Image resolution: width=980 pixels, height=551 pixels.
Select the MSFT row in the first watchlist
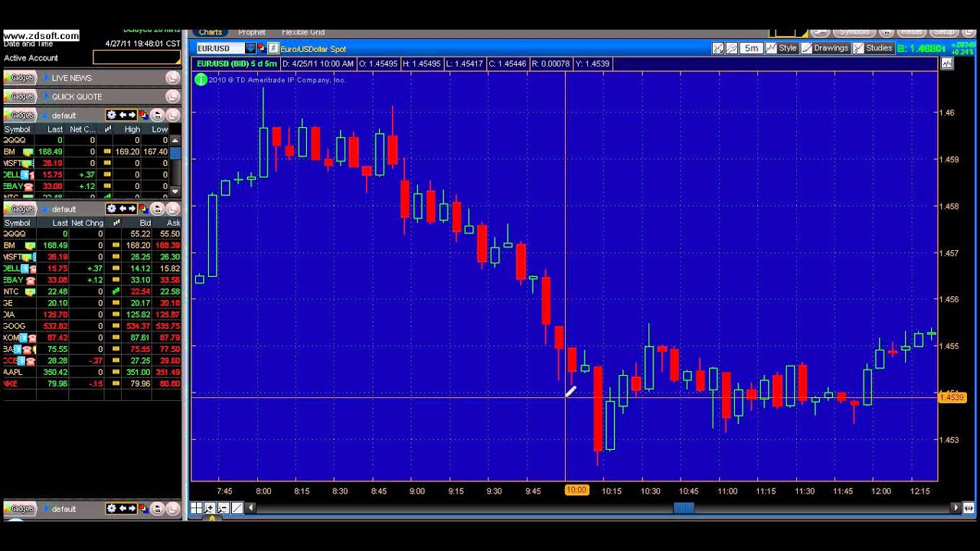tap(86, 163)
